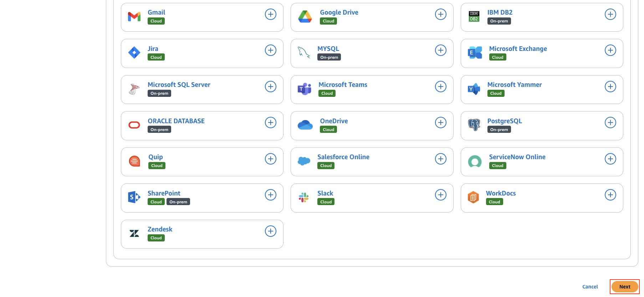Viewport: 644px width, 297px height.
Task: Click the Cancel link
Action: coord(590,287)
